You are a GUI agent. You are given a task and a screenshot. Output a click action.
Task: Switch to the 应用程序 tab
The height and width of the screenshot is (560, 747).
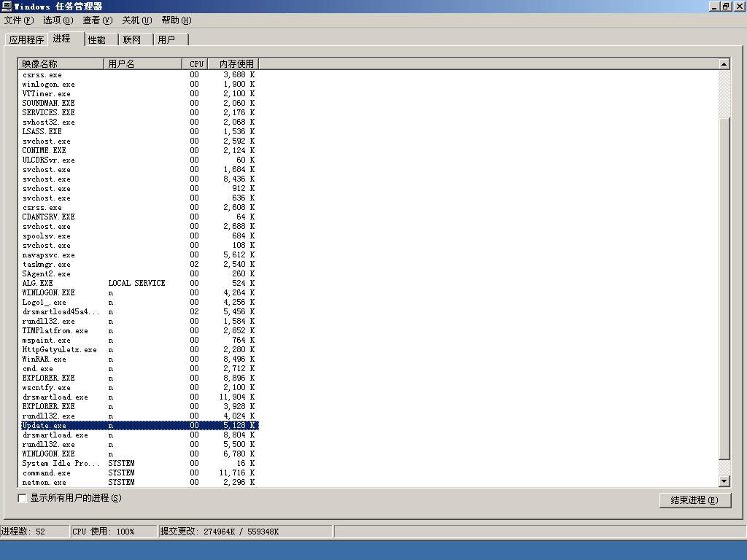[x=26, y=40]
